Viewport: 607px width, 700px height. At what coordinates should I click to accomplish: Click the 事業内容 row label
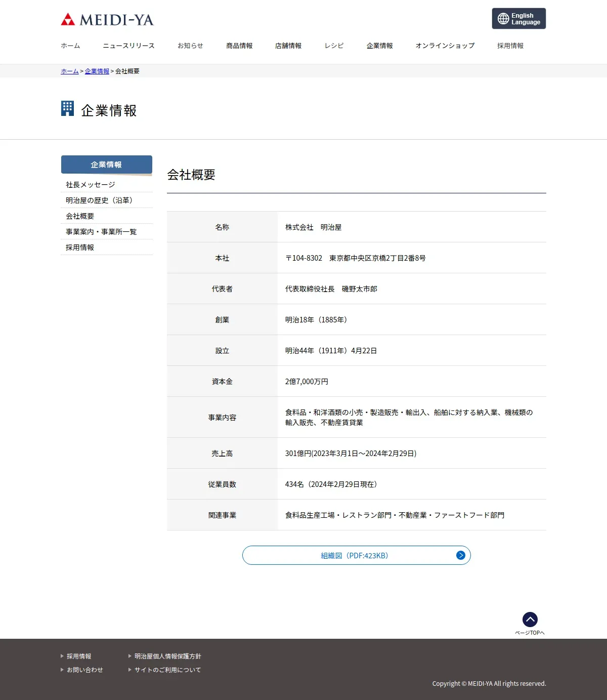coord(223,418)
